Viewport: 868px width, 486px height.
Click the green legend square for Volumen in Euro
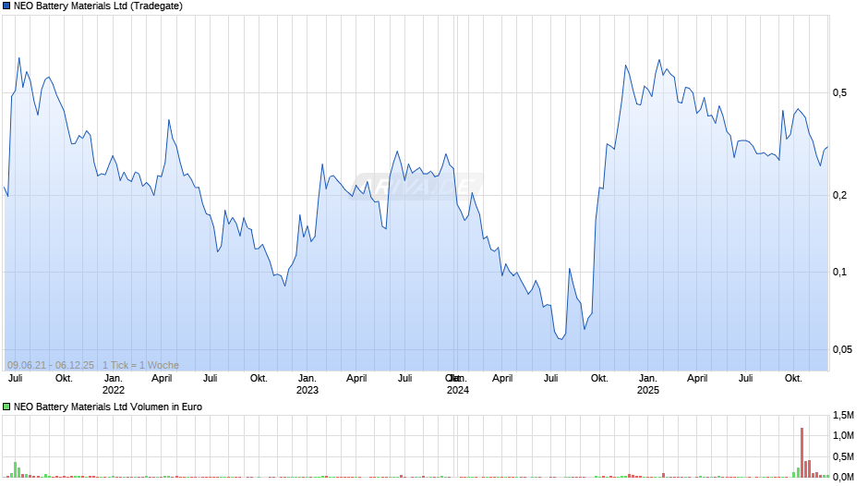click(6, 407)
